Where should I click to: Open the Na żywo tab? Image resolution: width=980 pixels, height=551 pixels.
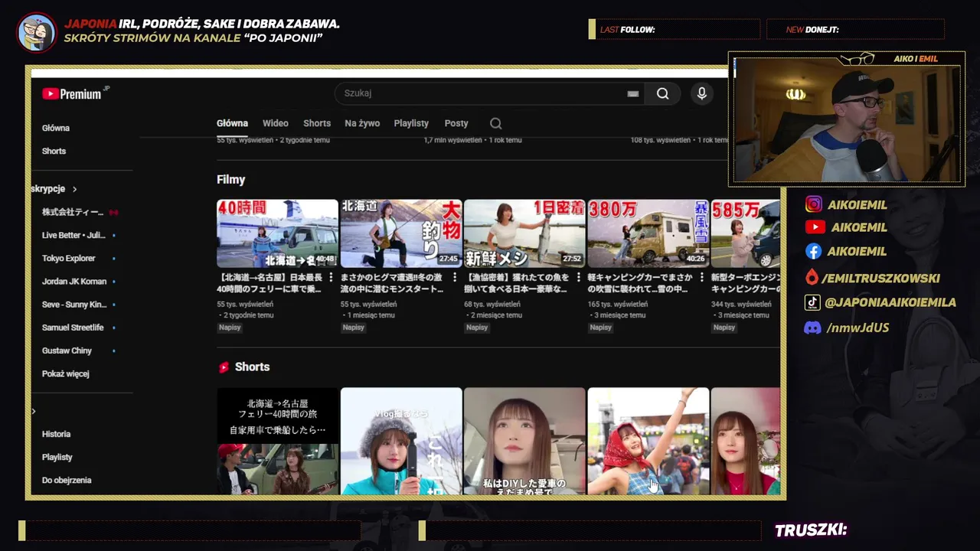(x=362, y=123)
